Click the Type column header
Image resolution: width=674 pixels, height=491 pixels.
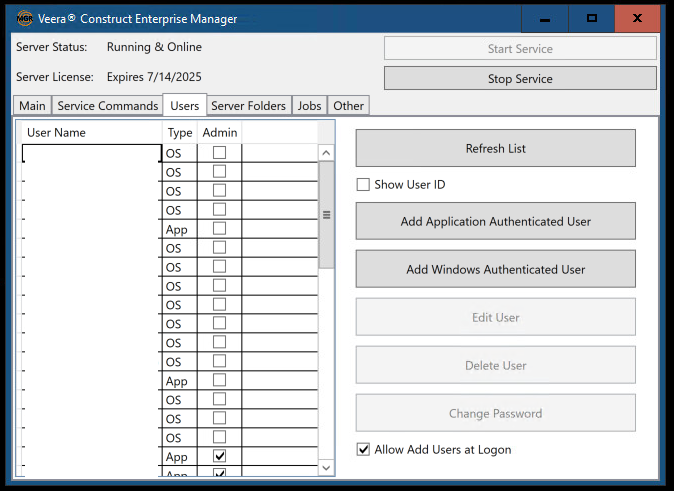click(x=180, y=132)
